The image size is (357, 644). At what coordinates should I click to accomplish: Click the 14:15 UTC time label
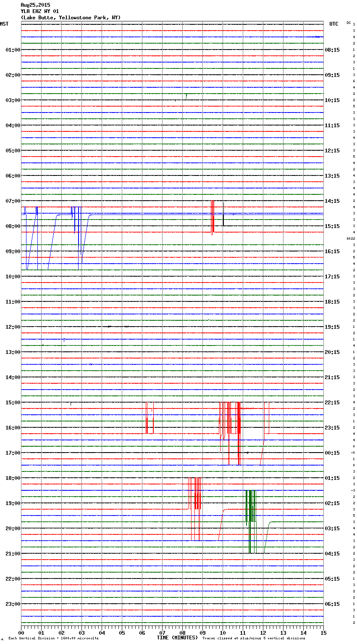[x=332, y=201]
